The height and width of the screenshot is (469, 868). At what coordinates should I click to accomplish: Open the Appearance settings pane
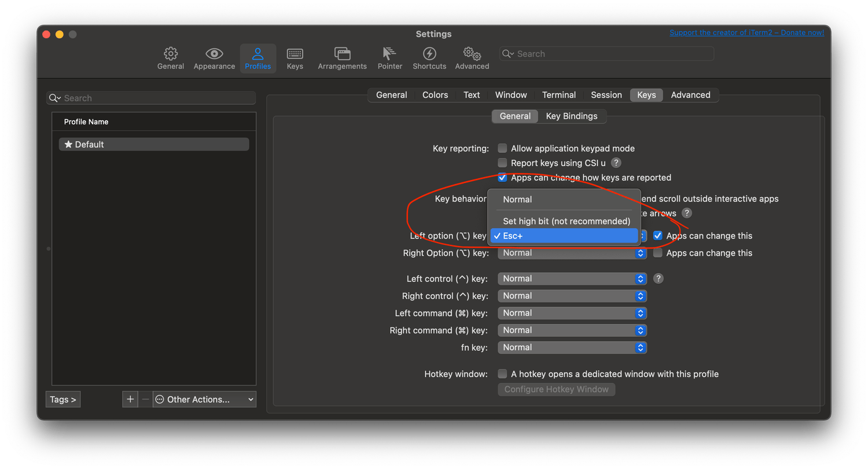point(214,58)
